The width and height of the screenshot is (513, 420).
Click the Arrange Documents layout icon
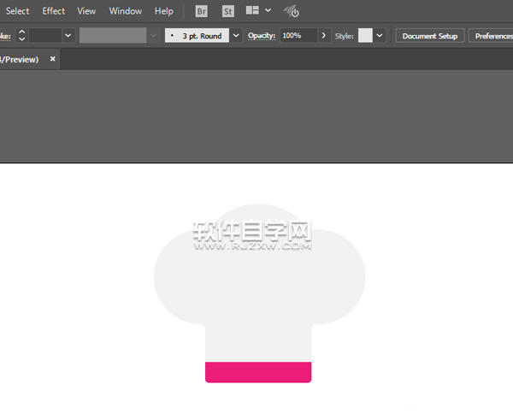[x=252, y=11]
